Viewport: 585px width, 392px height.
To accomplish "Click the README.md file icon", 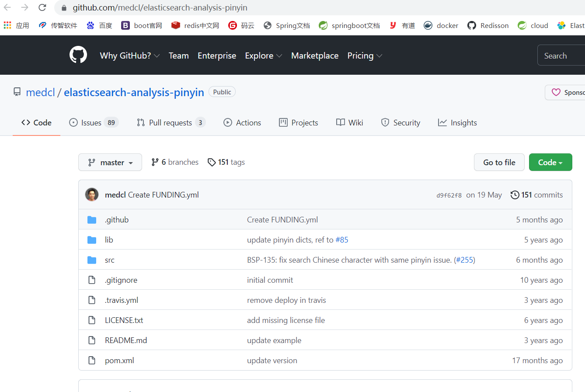I will tap(92, 340).
